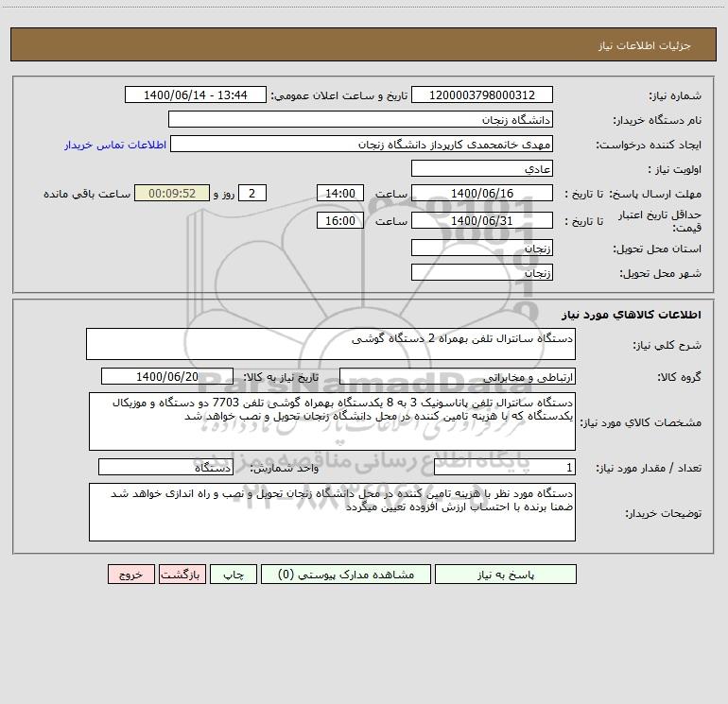Screen dimensions: 728x704
Task: Click the اطلاعات کالاهای مورد نیاز section heading
Action: (x=631, y=315)
